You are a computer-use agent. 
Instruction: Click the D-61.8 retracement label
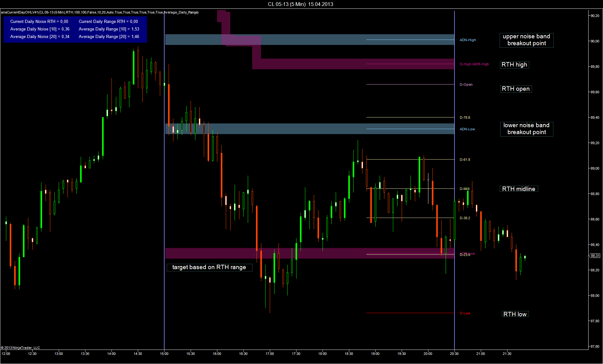click(x=465, y=160)
